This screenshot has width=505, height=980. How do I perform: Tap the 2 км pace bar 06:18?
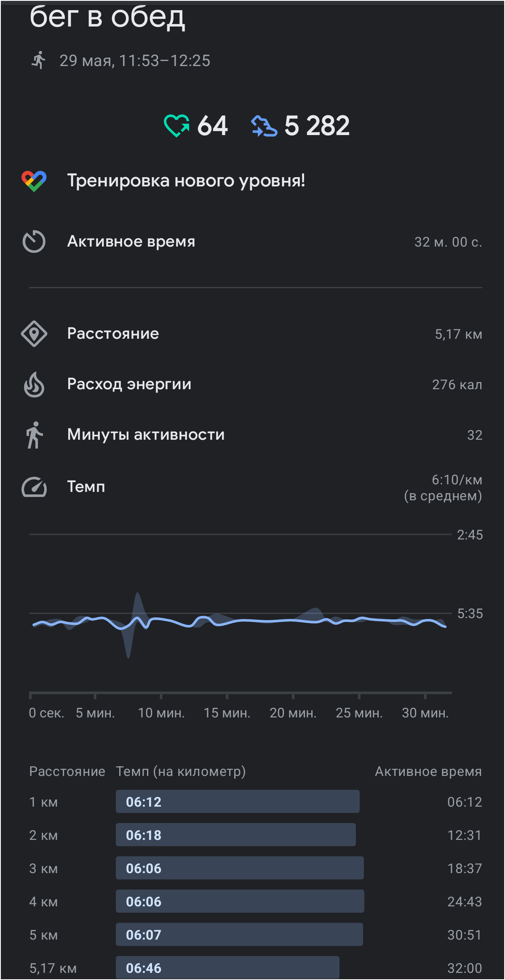(236, 834)
